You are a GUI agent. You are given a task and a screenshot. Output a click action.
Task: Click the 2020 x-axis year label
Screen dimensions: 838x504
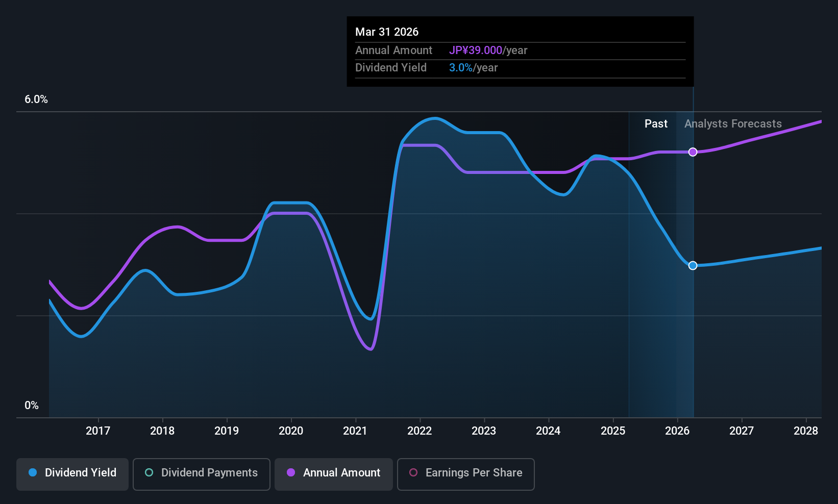[x=291, y=431]
